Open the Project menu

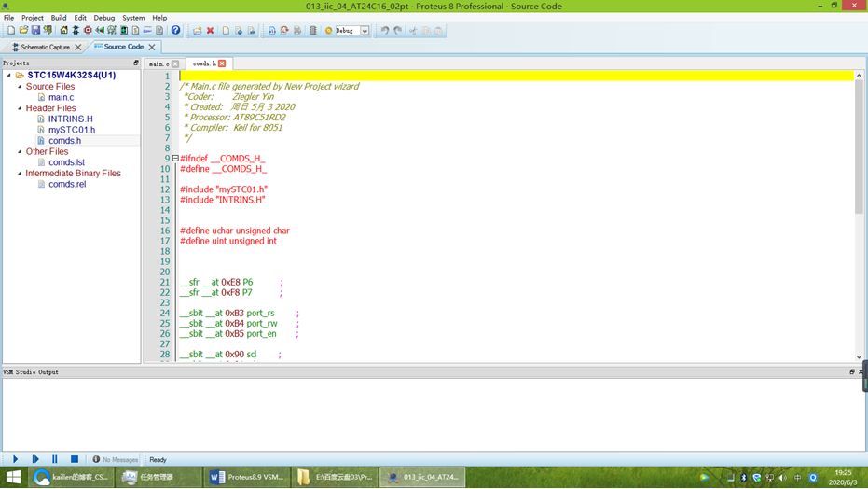click(x=32, y=18)
